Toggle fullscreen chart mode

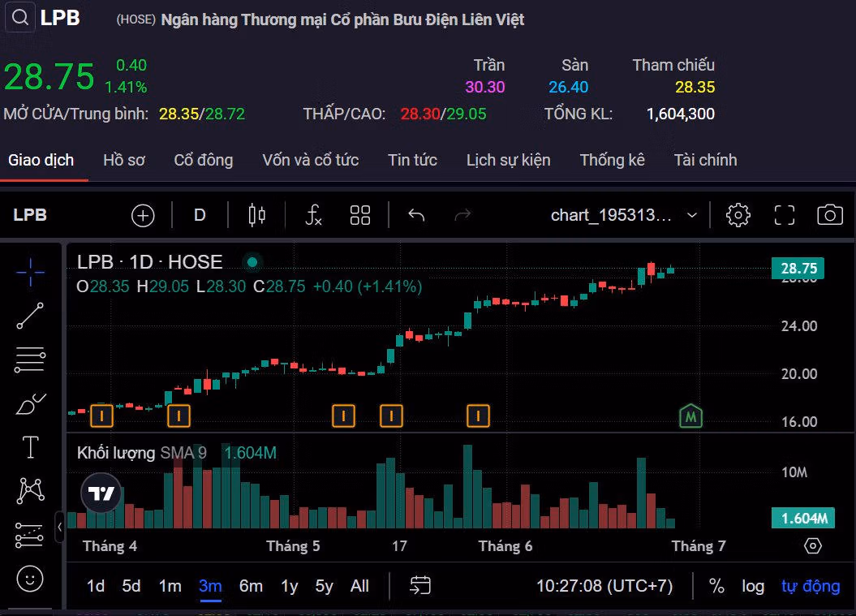point(784,215)
